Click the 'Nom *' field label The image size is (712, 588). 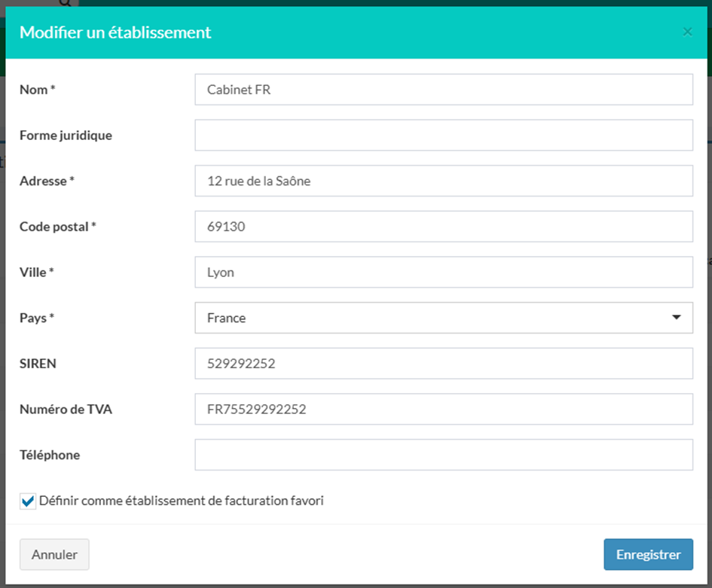pyautogui.click(x=38, y=90)
